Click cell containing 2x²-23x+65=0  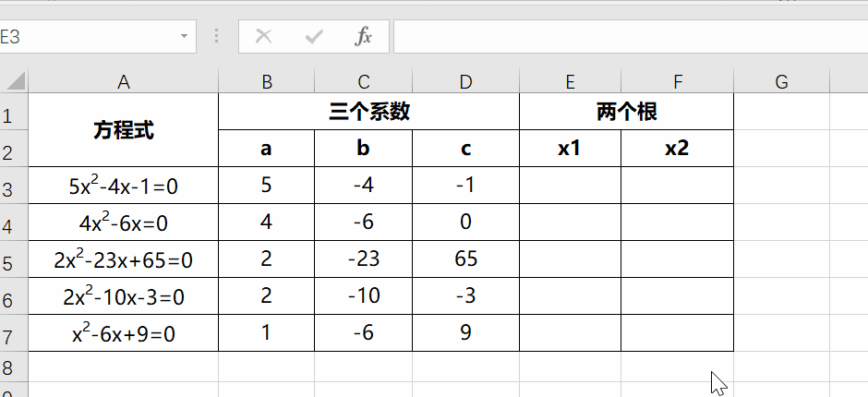124,259
